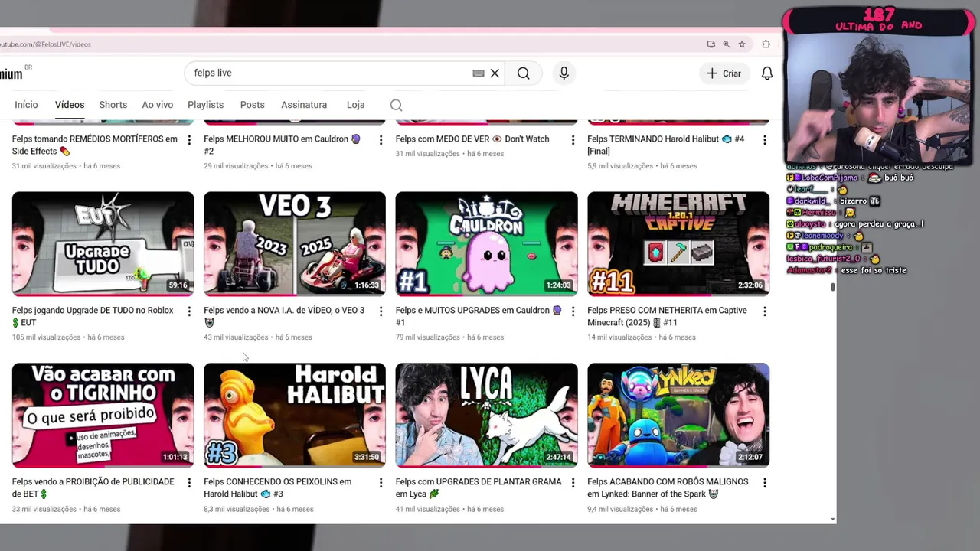Screen dimensions: 980x551
Task: Open the VEO 3 video thumbnail
Action: click(295, 243)
